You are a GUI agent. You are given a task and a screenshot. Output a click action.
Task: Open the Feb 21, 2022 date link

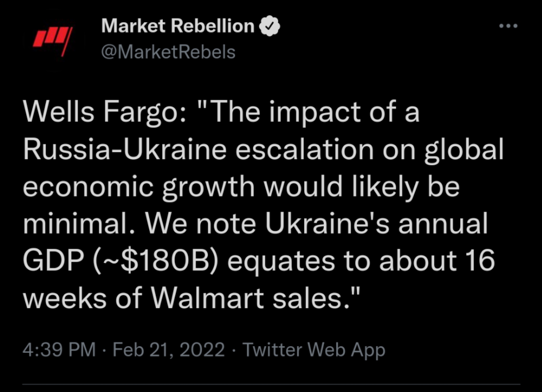169,350
